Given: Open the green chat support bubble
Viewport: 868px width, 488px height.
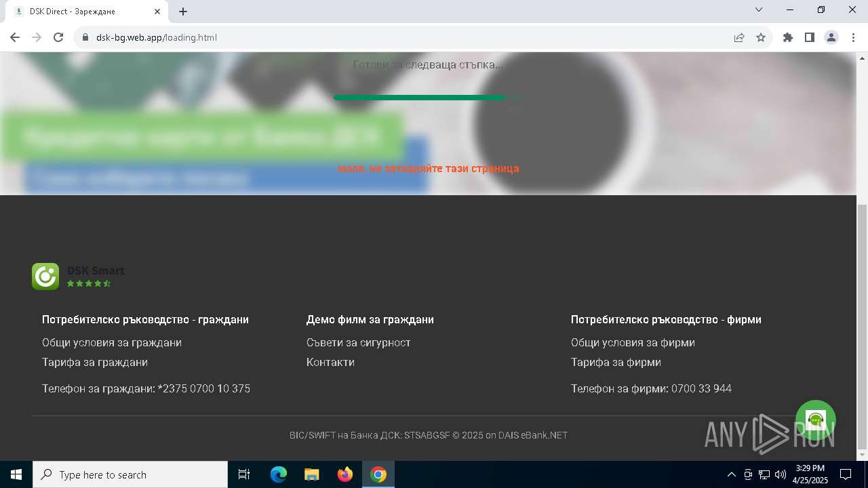Looking at the screenshot, I should [815, 420].
